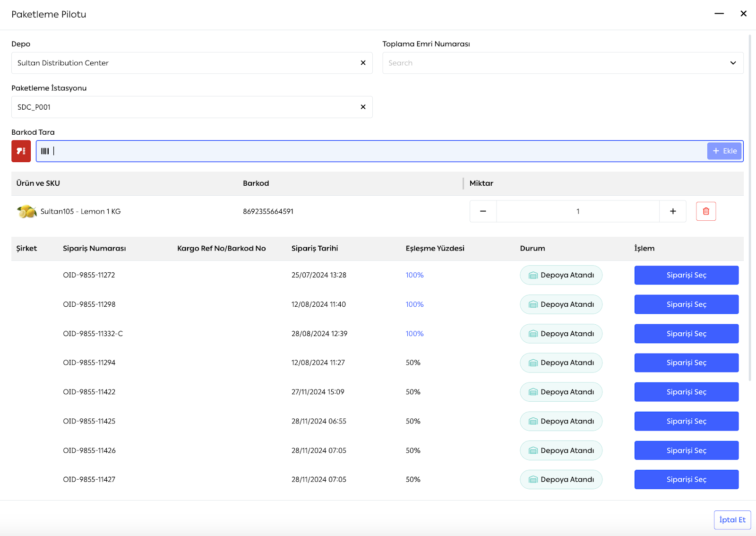Click order number OID-9855-11425
The height and width of the screenshot is (536, 756).
coord(89,421)
